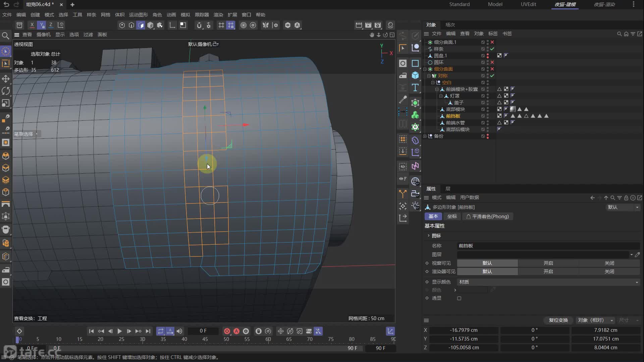This screenshot has height=362, width=644.
Task: Select the Rotate tool in left toolbar
Action: (6, 91)
